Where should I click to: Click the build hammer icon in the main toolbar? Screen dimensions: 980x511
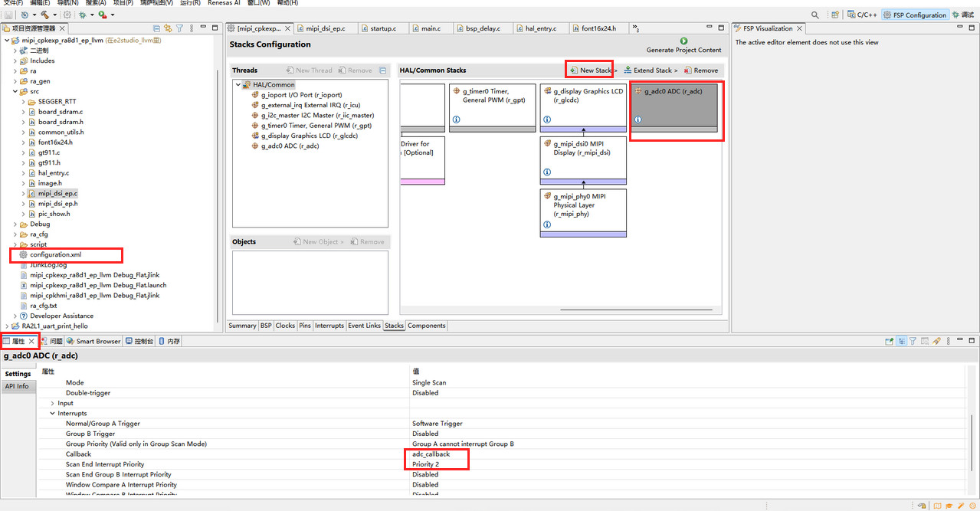[x=45, y=15]
